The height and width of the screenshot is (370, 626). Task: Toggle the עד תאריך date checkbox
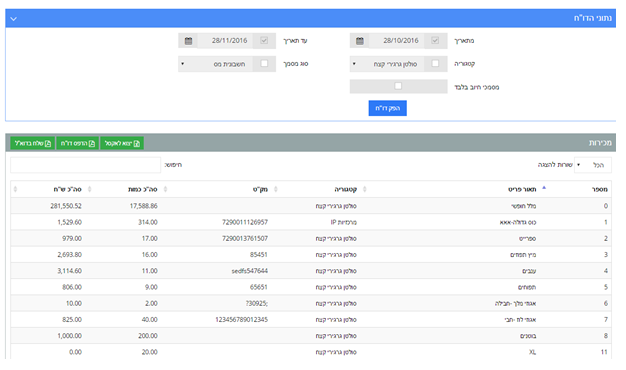(x=264, y=40)
